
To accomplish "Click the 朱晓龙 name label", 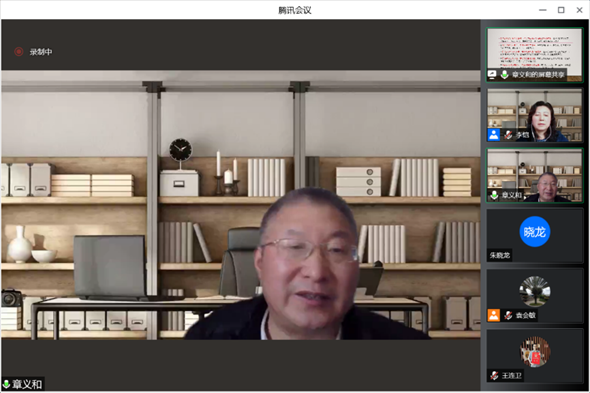I will coord(500,255).
